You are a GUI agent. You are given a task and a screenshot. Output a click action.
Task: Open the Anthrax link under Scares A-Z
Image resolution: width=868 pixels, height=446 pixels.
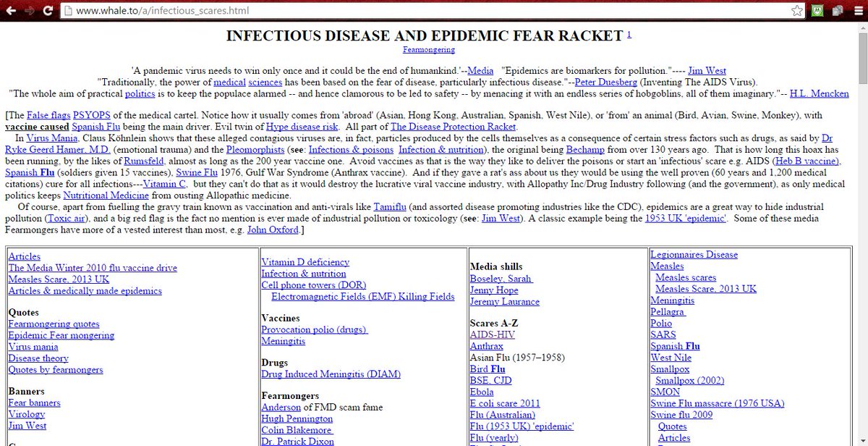487,347
